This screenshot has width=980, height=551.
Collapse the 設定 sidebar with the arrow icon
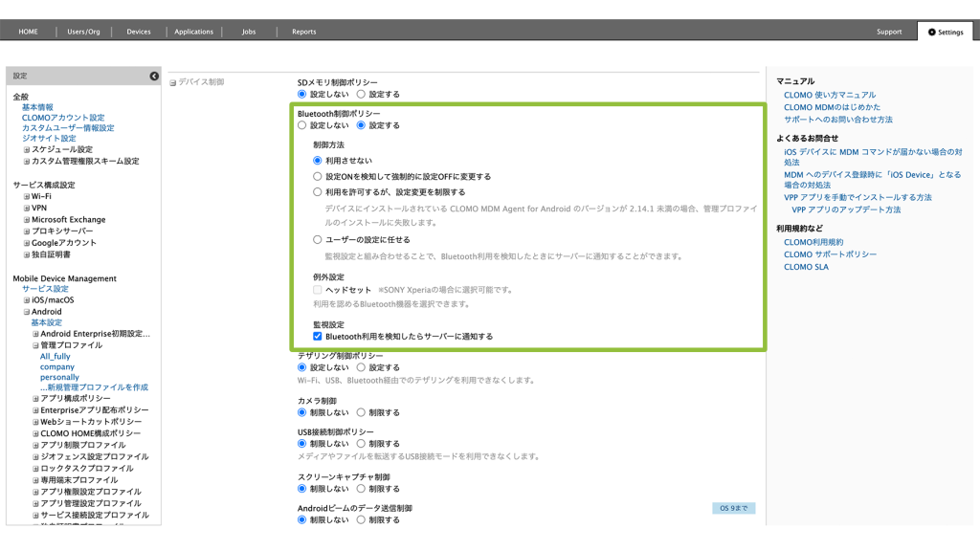click(154, 76)
